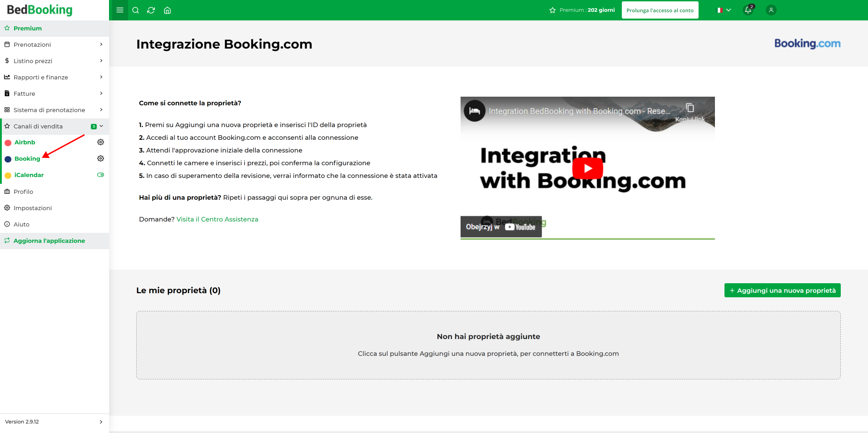The width and height of the screenshot is (868, 433).
Task: Click Prolunga l'accesso al conto button
Action: click(660, 10)
